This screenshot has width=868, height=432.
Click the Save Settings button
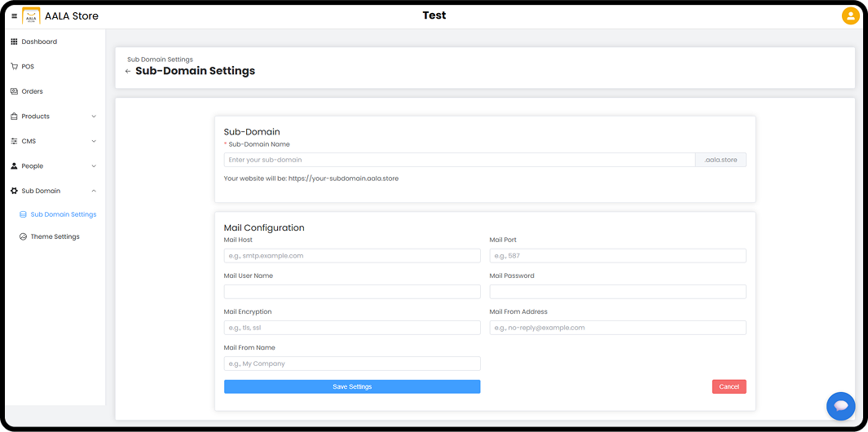coord(352,386)
